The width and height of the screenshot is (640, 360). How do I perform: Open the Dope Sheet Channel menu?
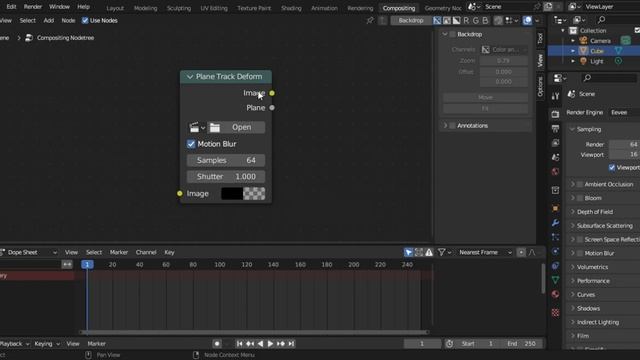click(x=146, y=253)
